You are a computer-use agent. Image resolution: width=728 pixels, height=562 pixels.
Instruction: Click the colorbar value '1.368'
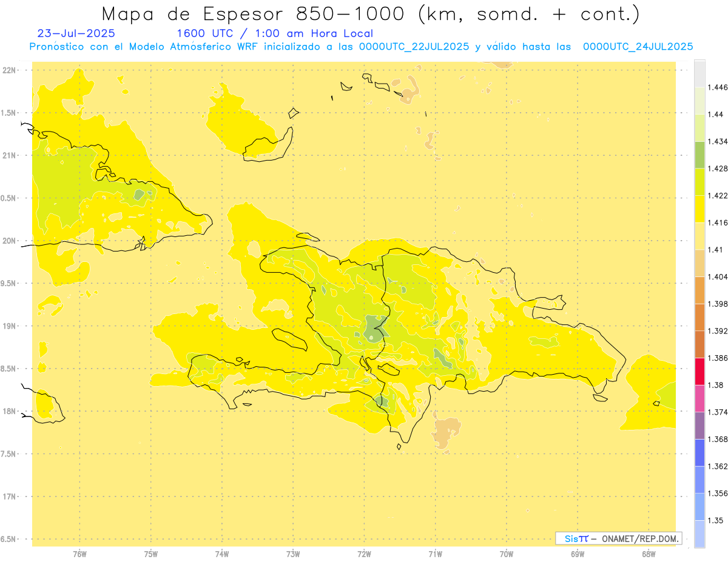coord(718,439)
